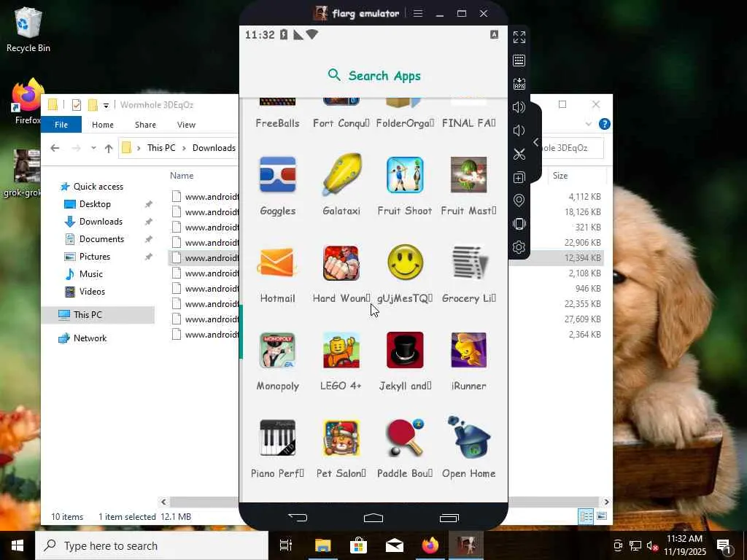Tap the yellow smiley face app
The image size is (747, 560).
[405, 262]
